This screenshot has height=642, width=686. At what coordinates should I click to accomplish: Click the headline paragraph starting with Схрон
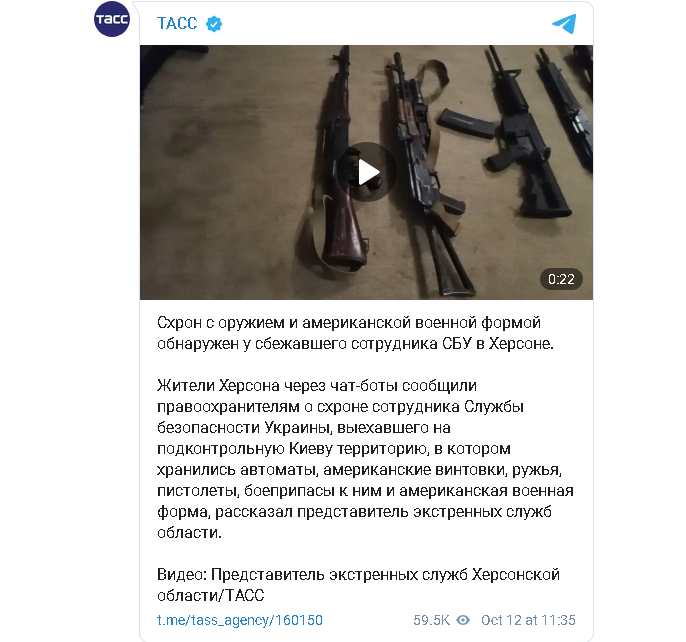[x=355, y=333]
